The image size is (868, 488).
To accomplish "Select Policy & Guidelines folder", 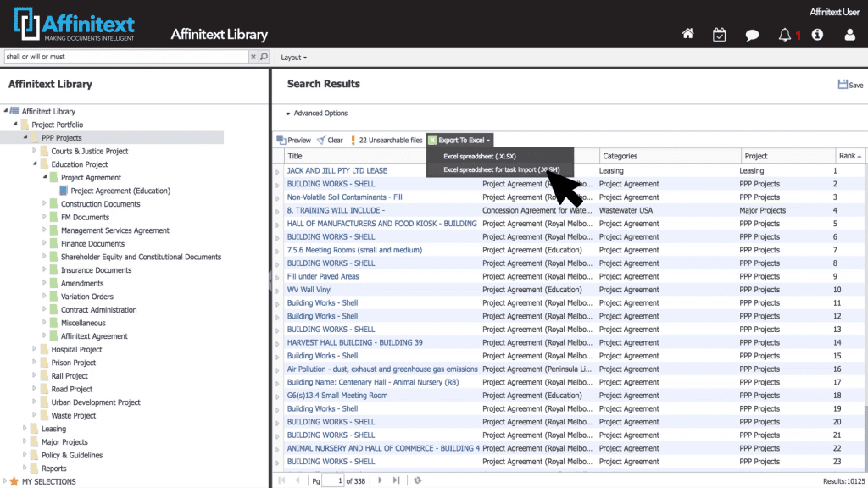I will tap(71, 455).
